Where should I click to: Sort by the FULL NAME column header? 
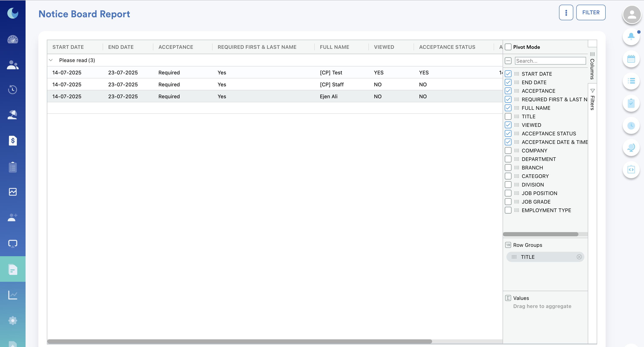tap(334, 47)
